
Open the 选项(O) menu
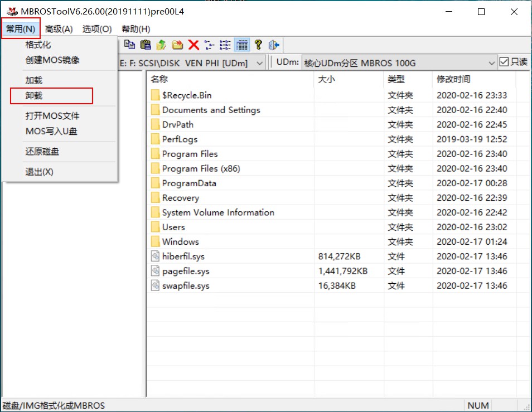pyautogui.click(x=95, y=28)
